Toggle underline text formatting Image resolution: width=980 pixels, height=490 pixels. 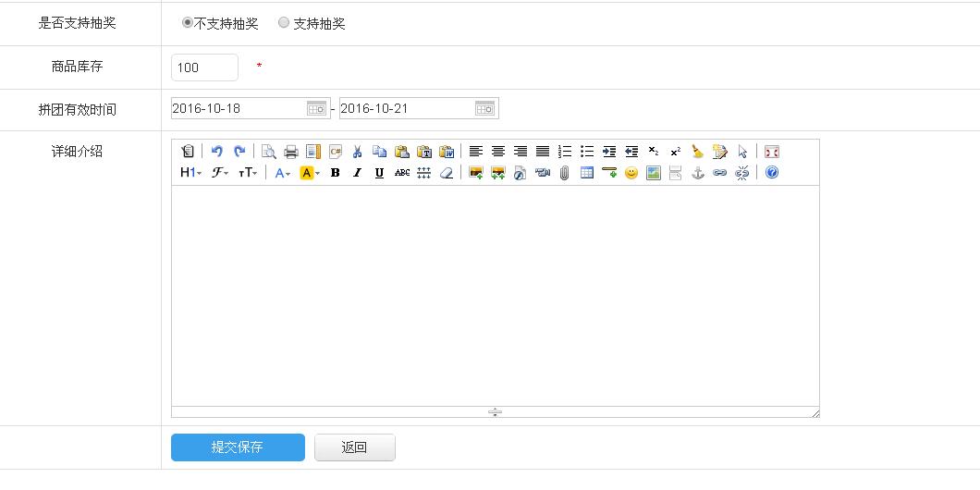(379, 173)
